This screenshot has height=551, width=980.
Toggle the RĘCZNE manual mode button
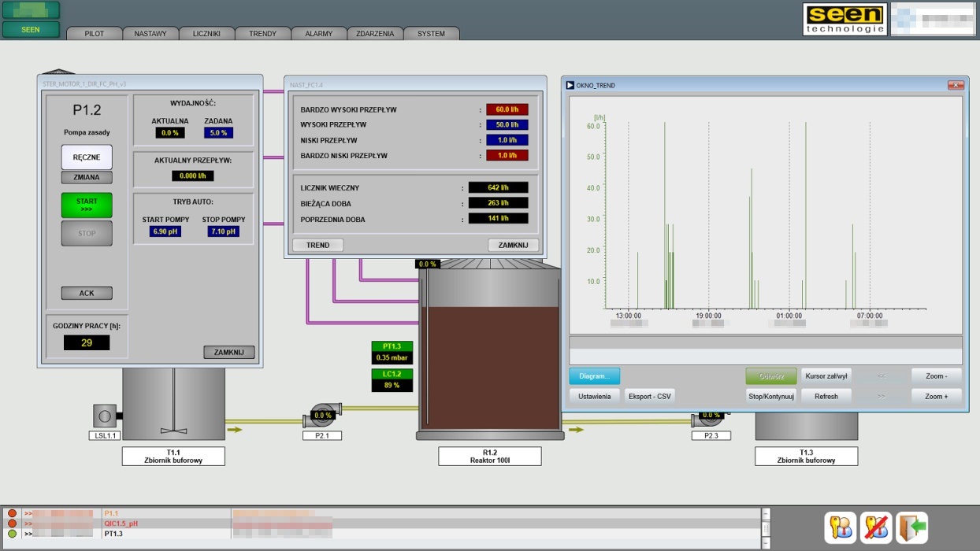[x=87, y=157]
